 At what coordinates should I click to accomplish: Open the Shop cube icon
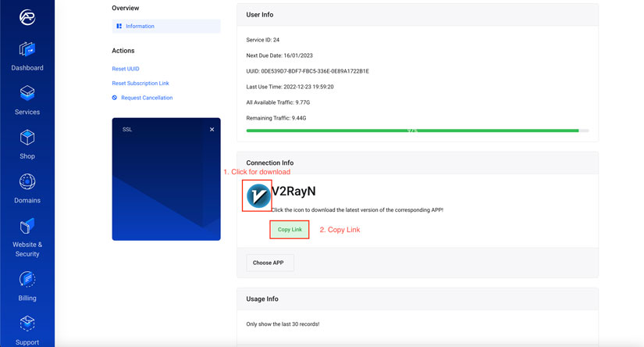27,138
